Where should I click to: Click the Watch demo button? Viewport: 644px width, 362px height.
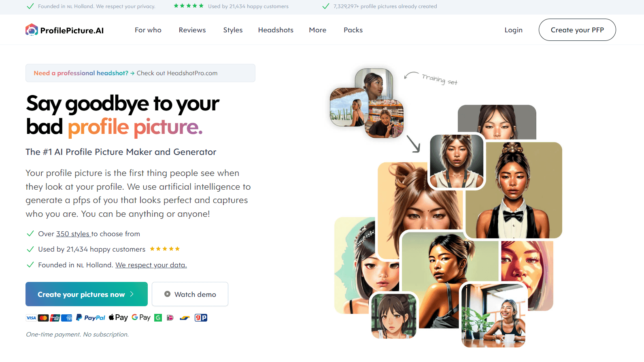pyautogui.click(x=190, y=294)
